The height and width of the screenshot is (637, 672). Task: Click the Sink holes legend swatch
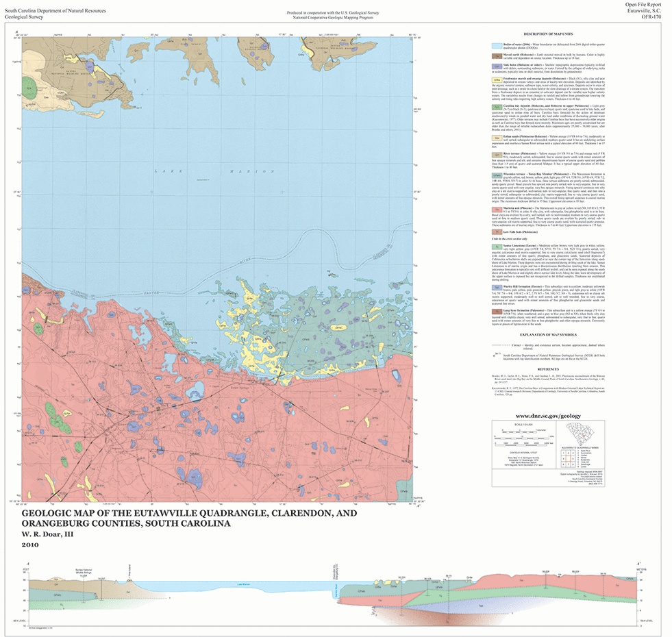pos(497,66)
